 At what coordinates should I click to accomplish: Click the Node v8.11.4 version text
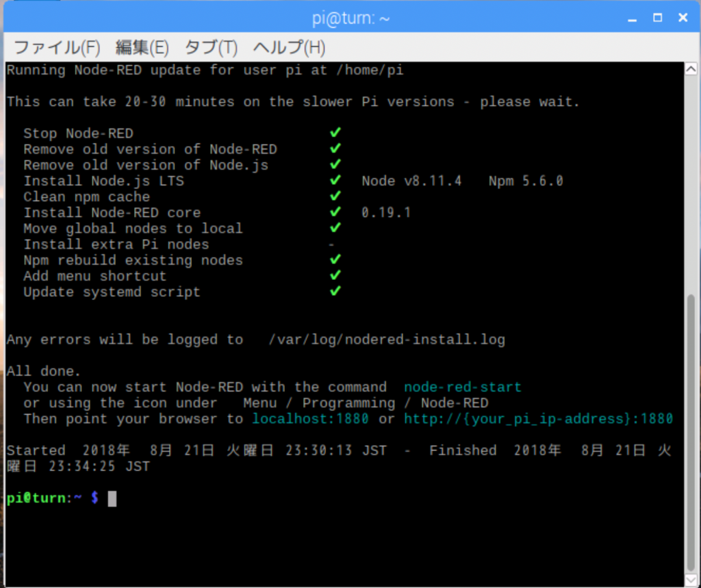tap(411, 181)
